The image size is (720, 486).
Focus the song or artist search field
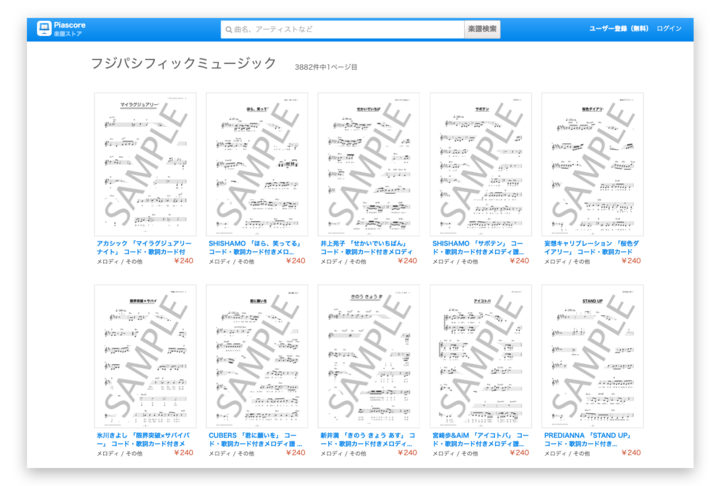coord(343,29)
